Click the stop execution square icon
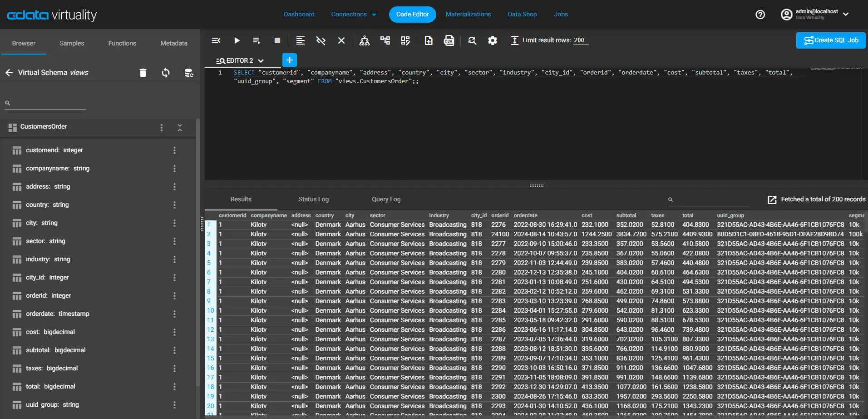Image resolution: width=868 pixels, height=419 pixels. (277, 40)
